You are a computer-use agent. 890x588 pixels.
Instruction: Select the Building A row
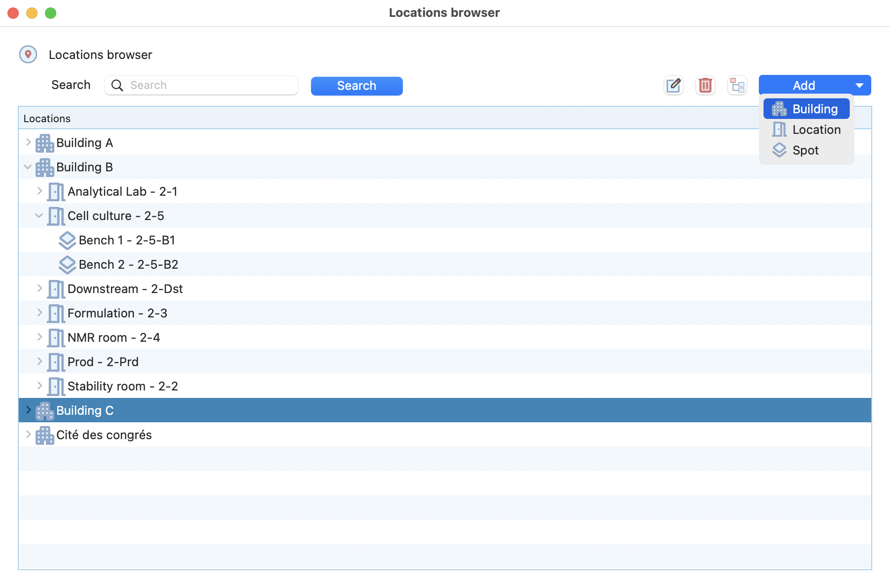pos(445,143)
